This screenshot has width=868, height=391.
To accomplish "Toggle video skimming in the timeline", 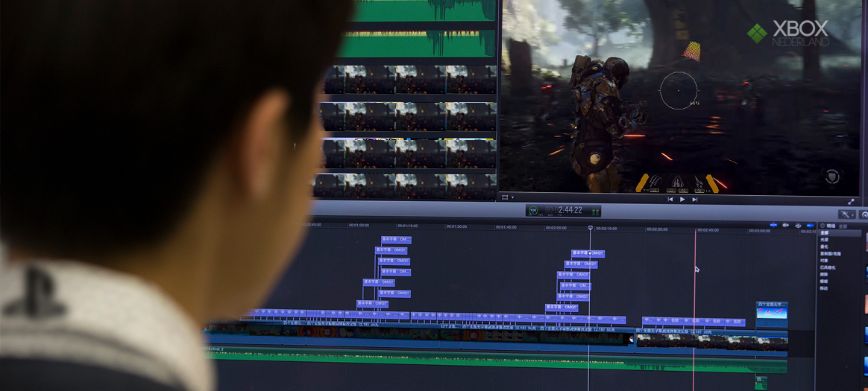I will [x=773, y=225].
